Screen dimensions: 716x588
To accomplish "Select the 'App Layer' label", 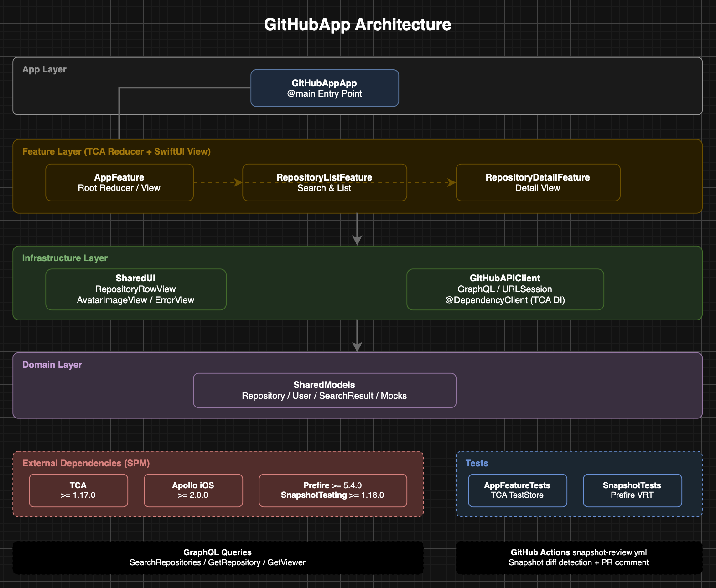I will (x=44, y=69).
